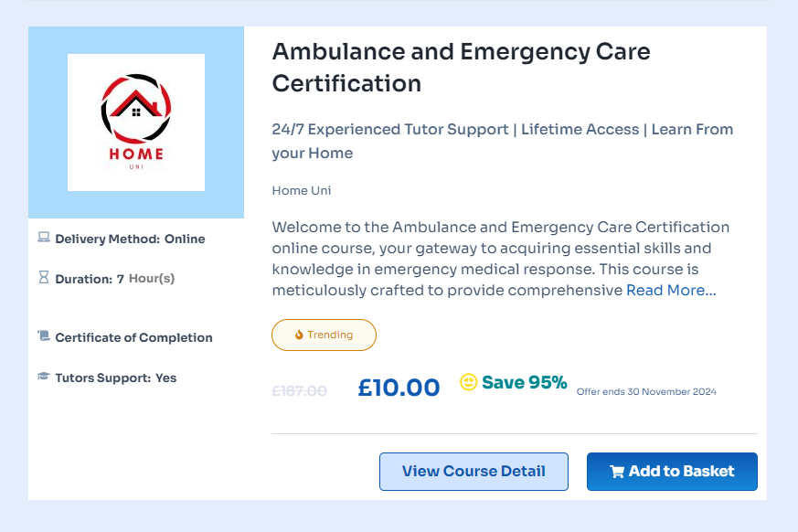Click the Offer ends 30 November 2024 text

646,392
